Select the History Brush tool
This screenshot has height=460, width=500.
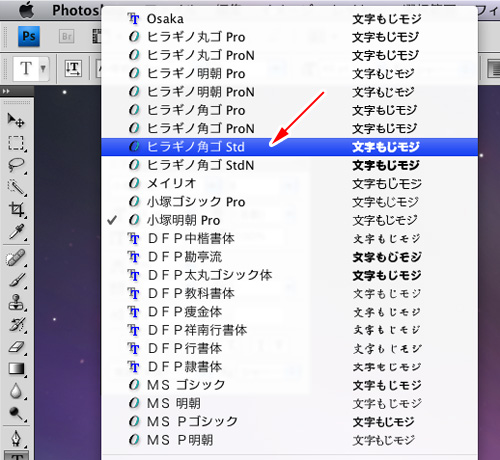pyautogui.click(x=16, y=324)
